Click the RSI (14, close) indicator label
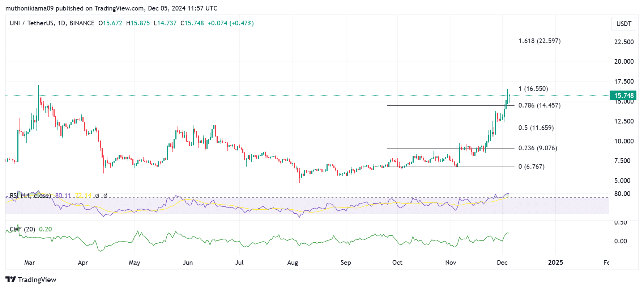Image resolution: width=644 pixels, height=289 pixels. (x=30, y=196)
